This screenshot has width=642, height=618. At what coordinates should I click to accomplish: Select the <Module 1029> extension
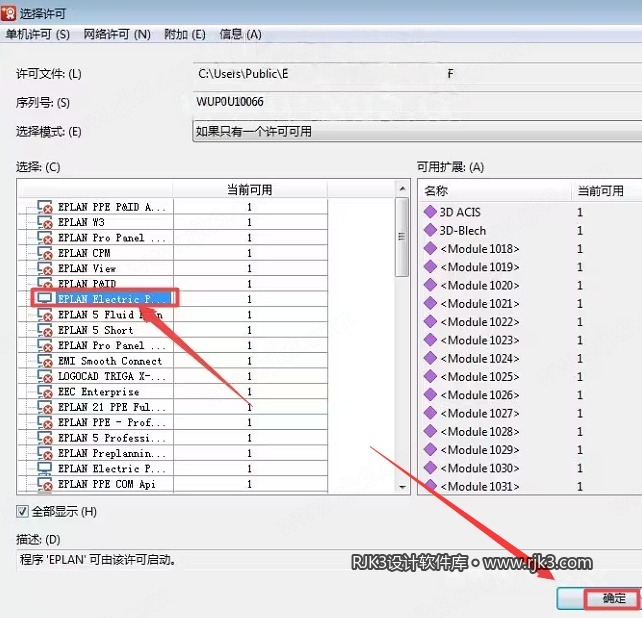click(480, 450)
